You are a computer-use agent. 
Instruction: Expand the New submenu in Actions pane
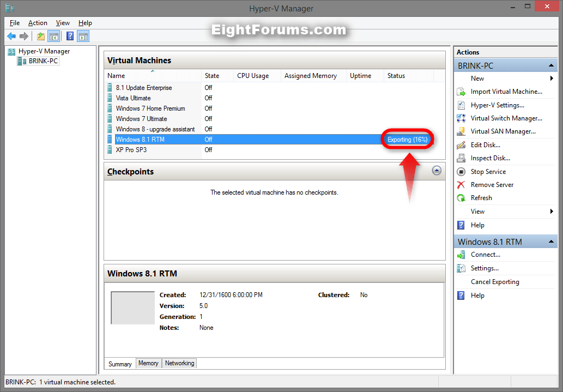pos(477,78)
